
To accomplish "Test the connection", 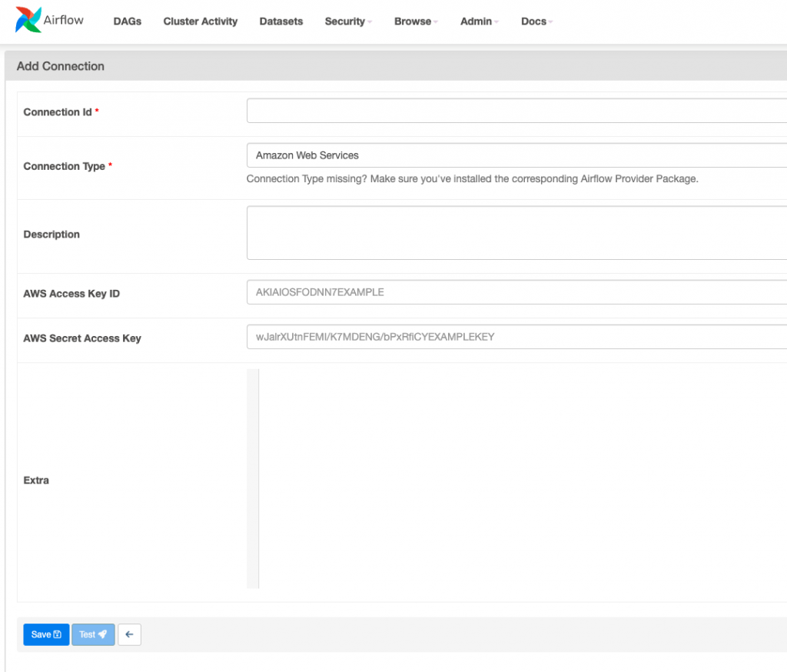I will coord(93,634).
